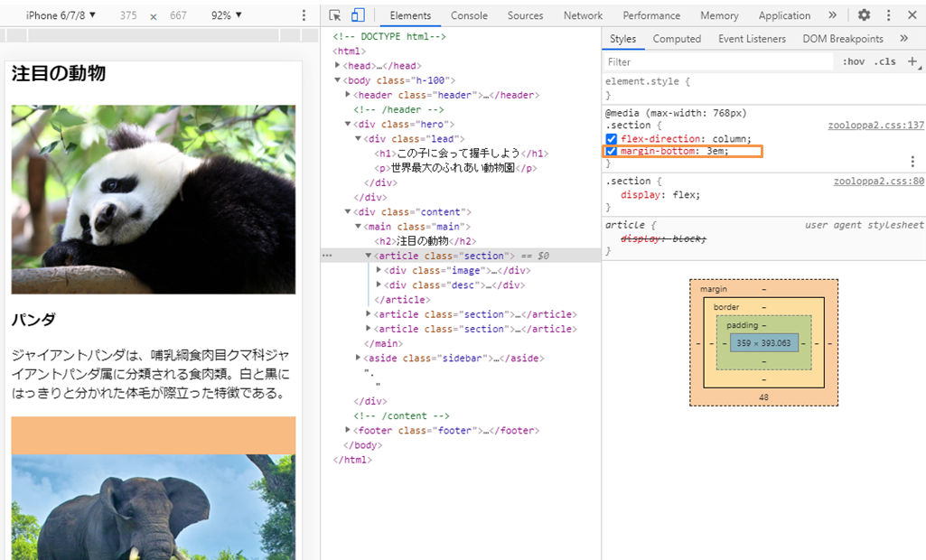
Task: Open the zooloppa2.css:137 source link
Action: [875, 126]
